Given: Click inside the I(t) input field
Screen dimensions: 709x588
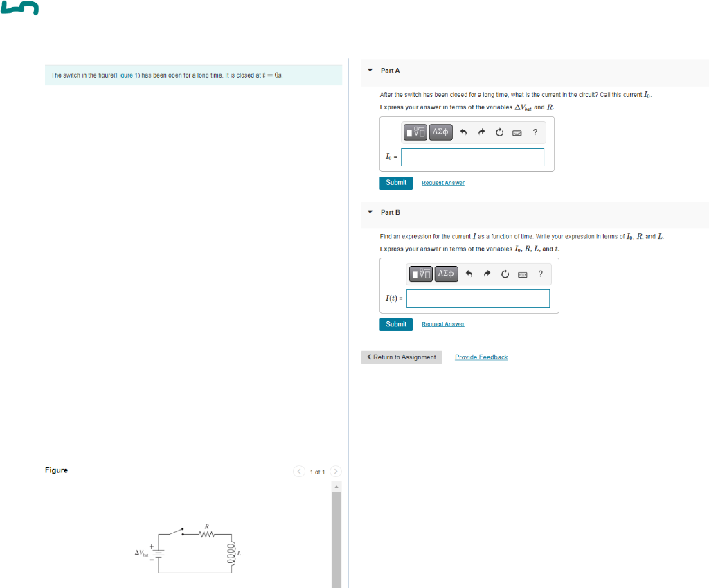Looking at the screenshot, I should 478,298.
